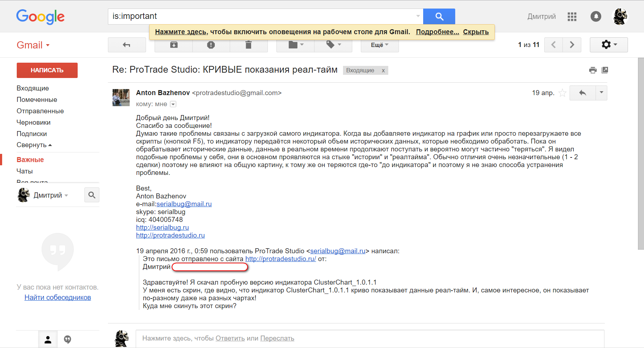Open conversation in a new window
Viewport: 644px width, 348px height.
(x=605, y=70)
